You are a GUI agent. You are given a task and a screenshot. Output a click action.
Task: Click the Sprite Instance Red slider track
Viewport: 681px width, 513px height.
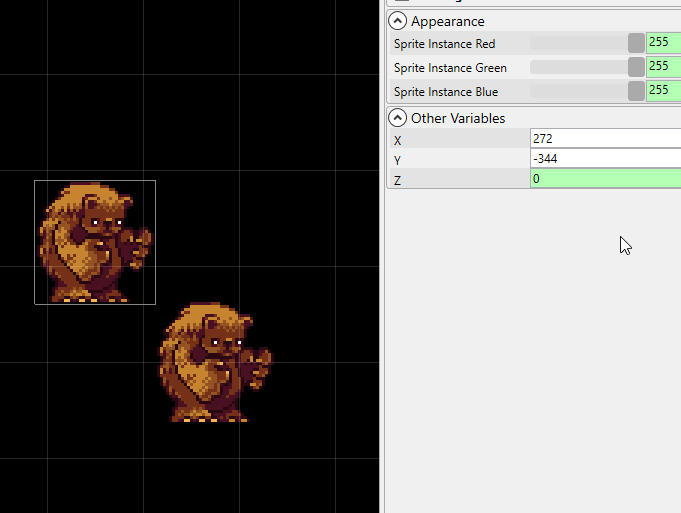coord(578,43)
